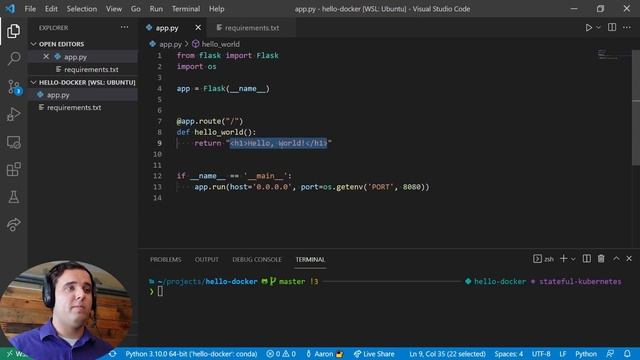The height and width of the screenshot is (360, 640).
Task: Click the Ln 9, Col 35 position indicator
Action: 447,354
